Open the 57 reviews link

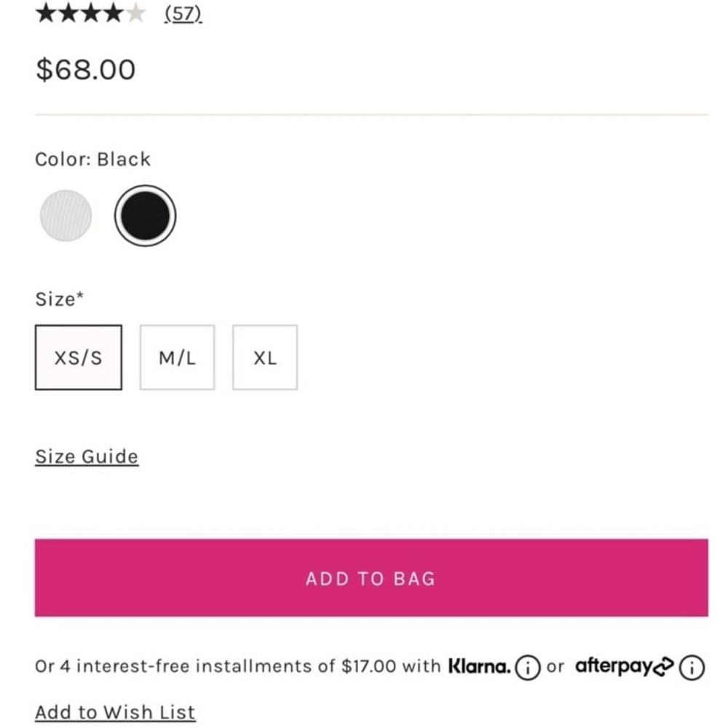pyautogui.click(x=183, y=13)
